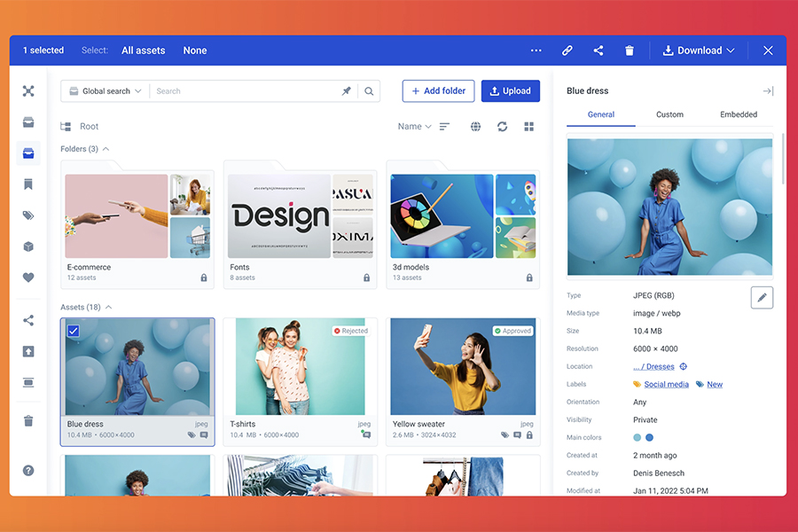The height and width of the screenshot is (532, 798).
Task: Click the search magnifier button
Action: click(369, 91)
